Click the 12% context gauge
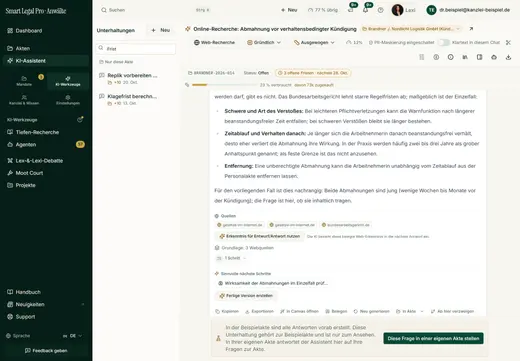Viewport: 520px width, 361px height. click(x=354, y=42)
